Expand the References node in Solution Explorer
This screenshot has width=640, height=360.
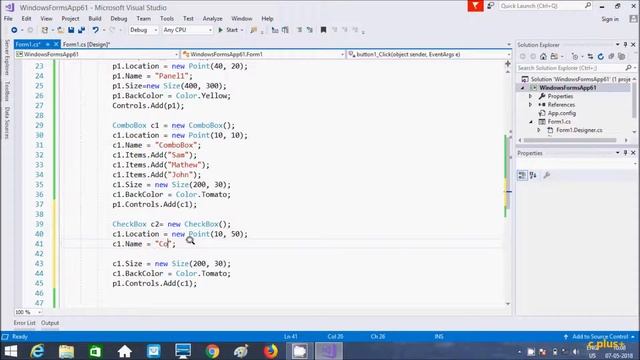(x=531, y=105)
